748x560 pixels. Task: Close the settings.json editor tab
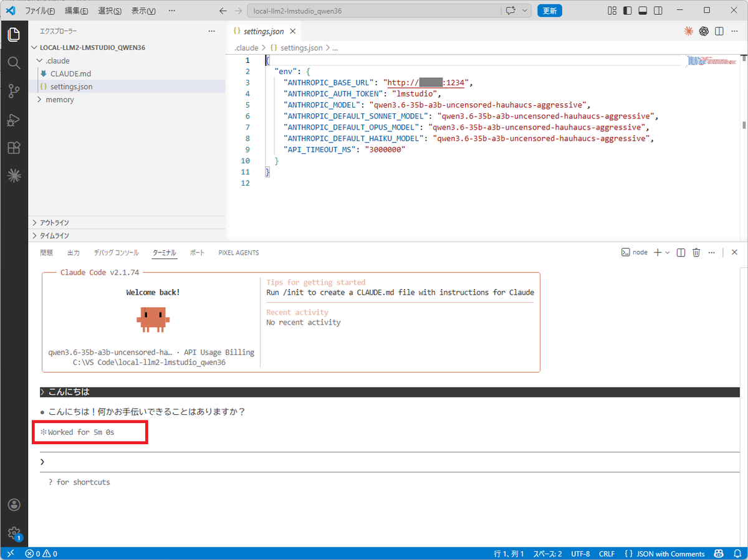coord(294,31)
